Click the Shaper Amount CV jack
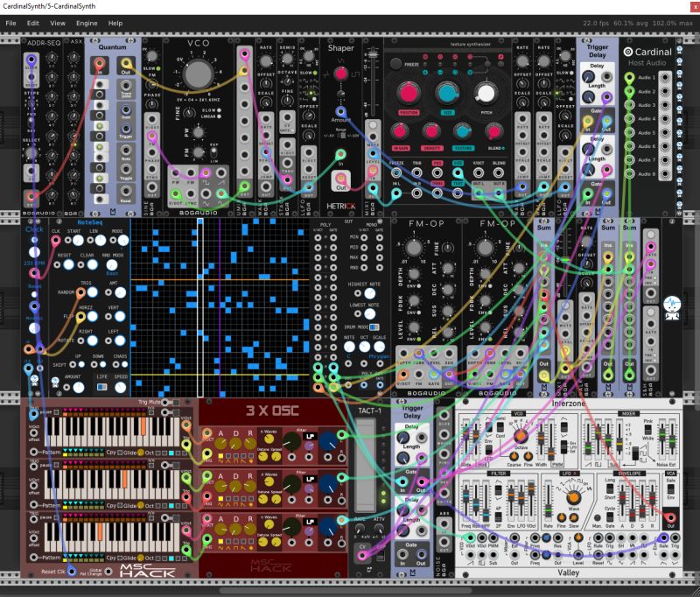700x597 pixels. (x=340, y=111)
